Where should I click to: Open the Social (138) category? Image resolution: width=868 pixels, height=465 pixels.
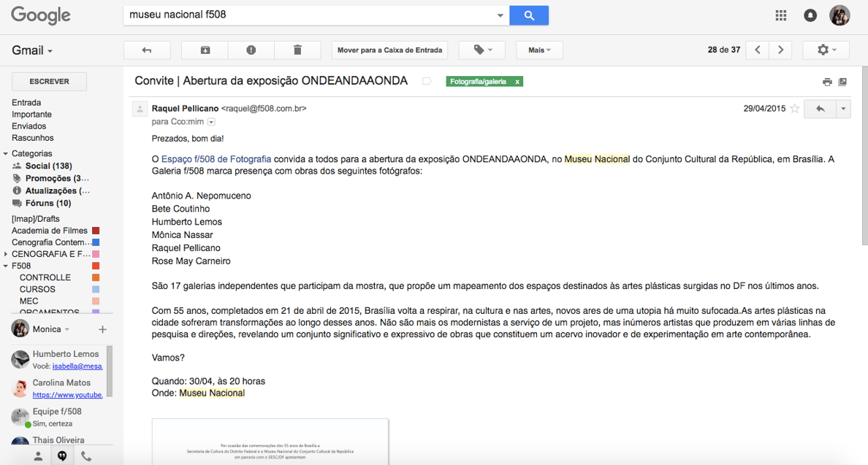(x=49, y=166)
